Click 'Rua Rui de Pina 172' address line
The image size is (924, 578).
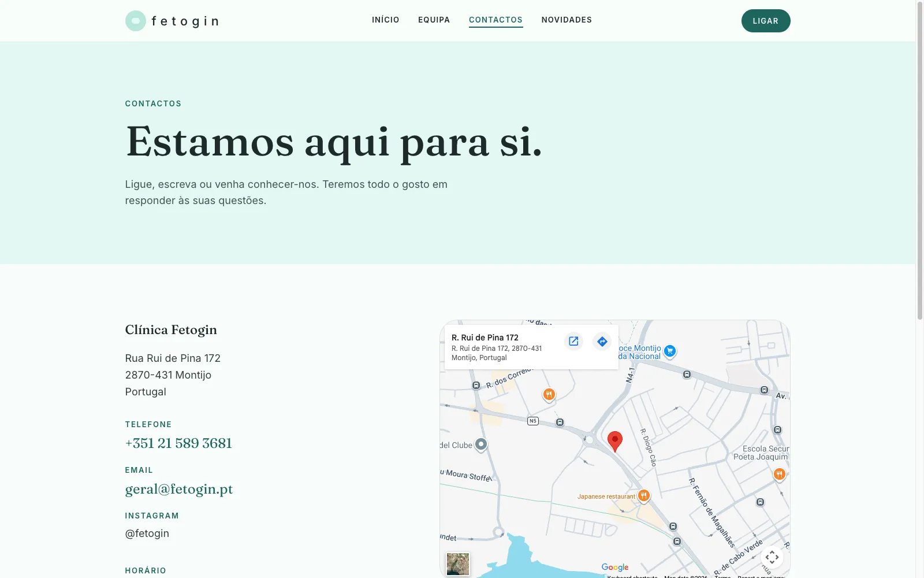point(173,358)
